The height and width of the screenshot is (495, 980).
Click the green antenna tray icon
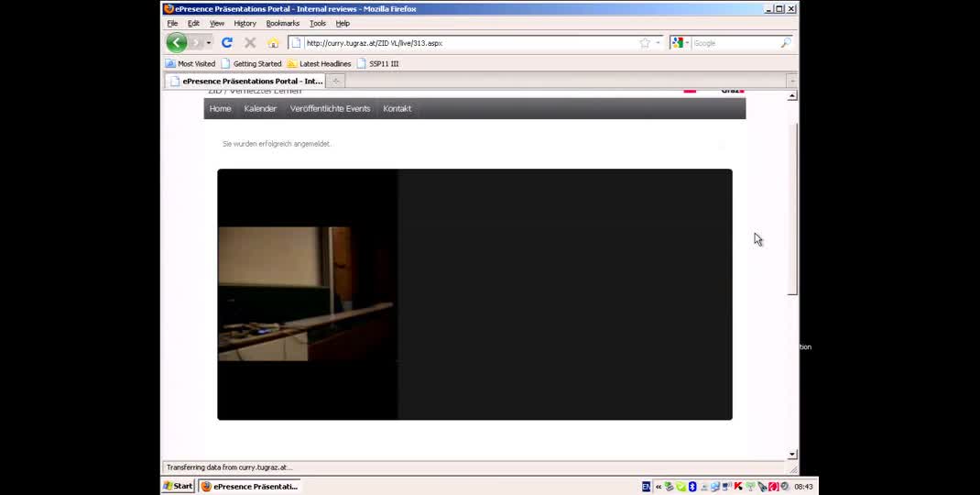(750, 486)
